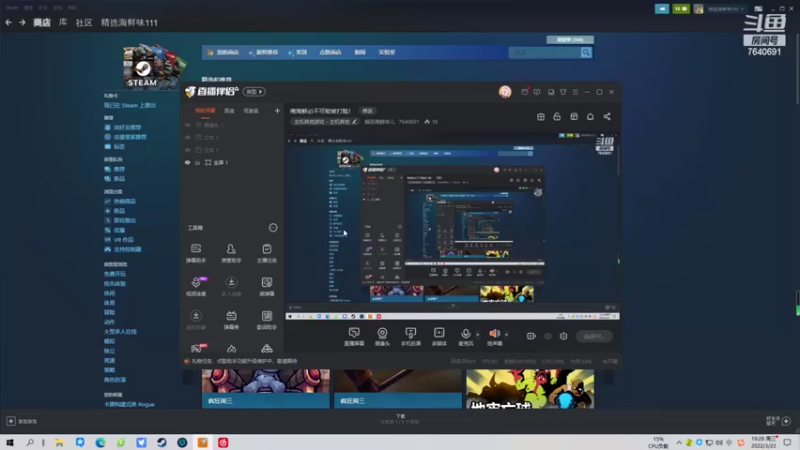The height and width of the screenshot is (450, 800).
Task: Add a new scene with plus button
Action: (x=277, y=111)
